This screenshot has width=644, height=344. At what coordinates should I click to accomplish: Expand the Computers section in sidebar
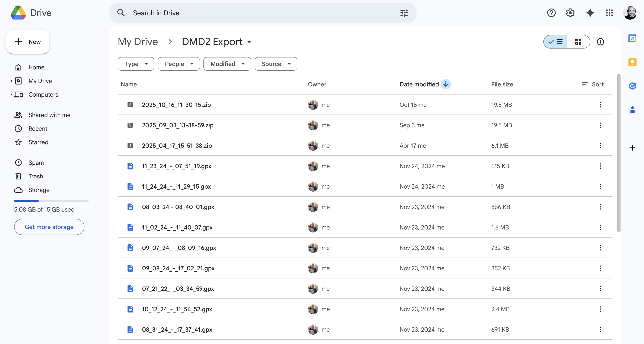point(11,94)
